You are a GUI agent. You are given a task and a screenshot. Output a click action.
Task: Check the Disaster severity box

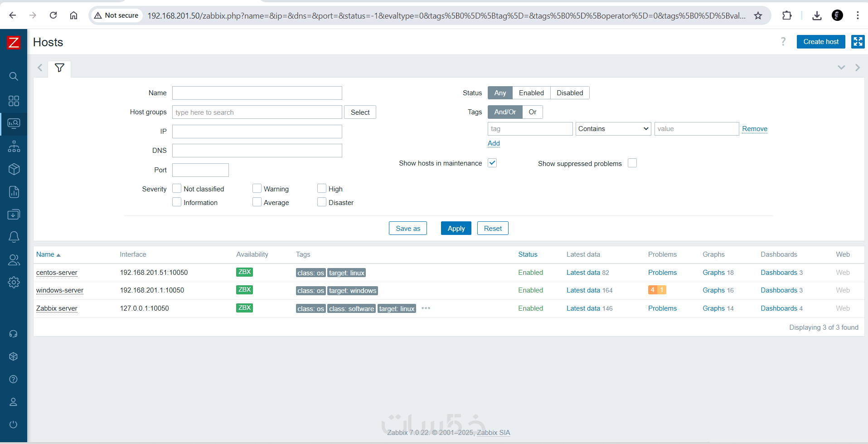click(x=322, y=202)
